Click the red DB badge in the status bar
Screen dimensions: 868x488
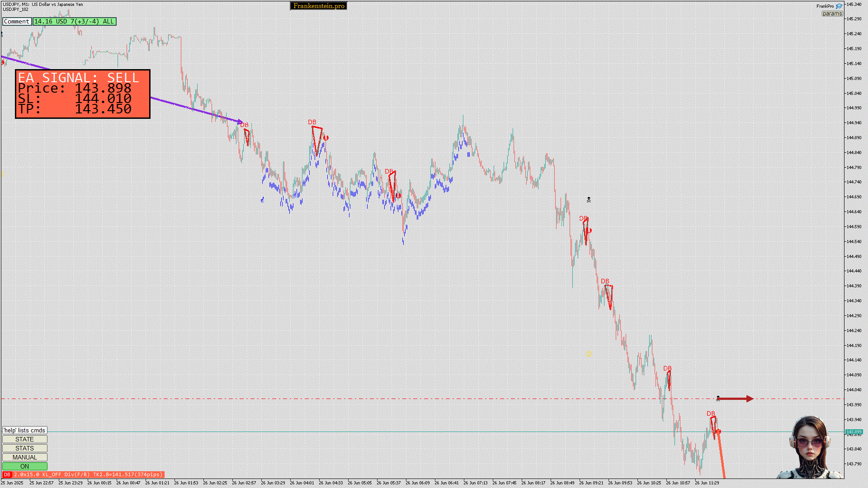(x=7, y=474)
